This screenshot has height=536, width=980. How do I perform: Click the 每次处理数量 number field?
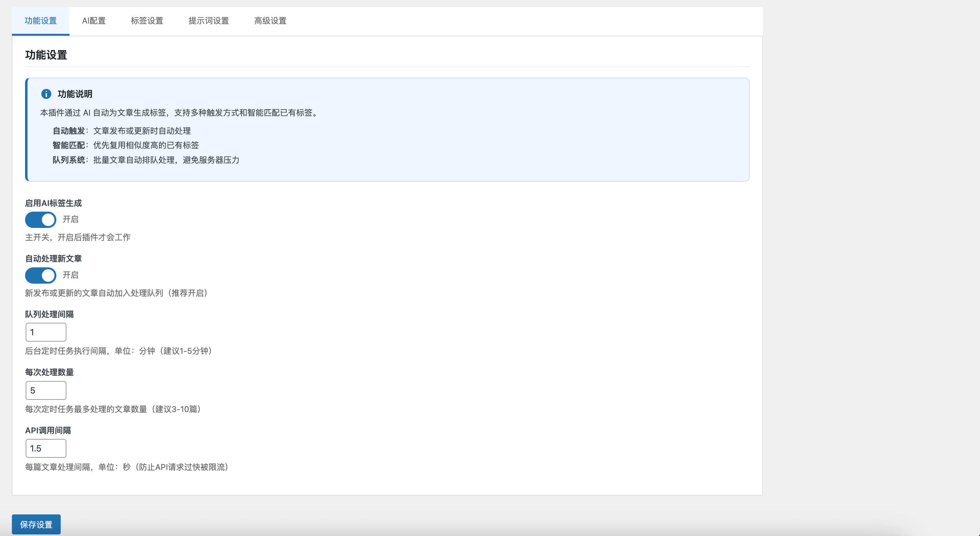click(46, 390)
